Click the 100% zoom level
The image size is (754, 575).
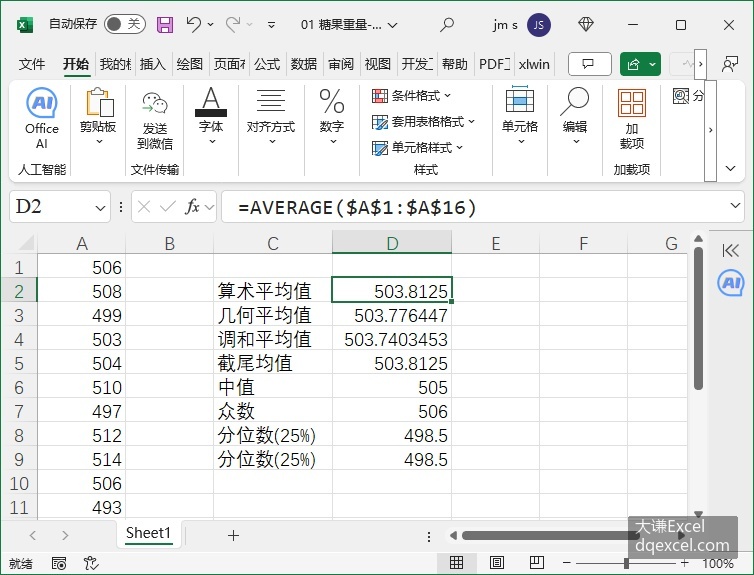pyautogui.click(x=718, y=563)
